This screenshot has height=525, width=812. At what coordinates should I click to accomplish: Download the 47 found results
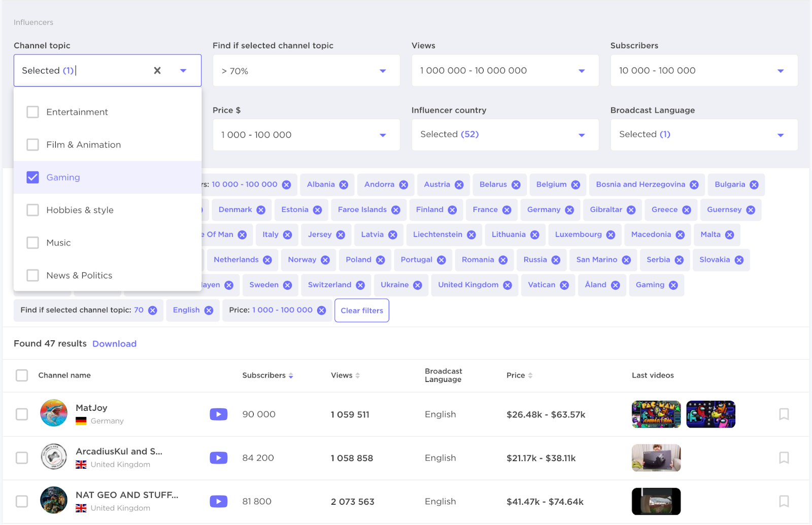[114, 344]
